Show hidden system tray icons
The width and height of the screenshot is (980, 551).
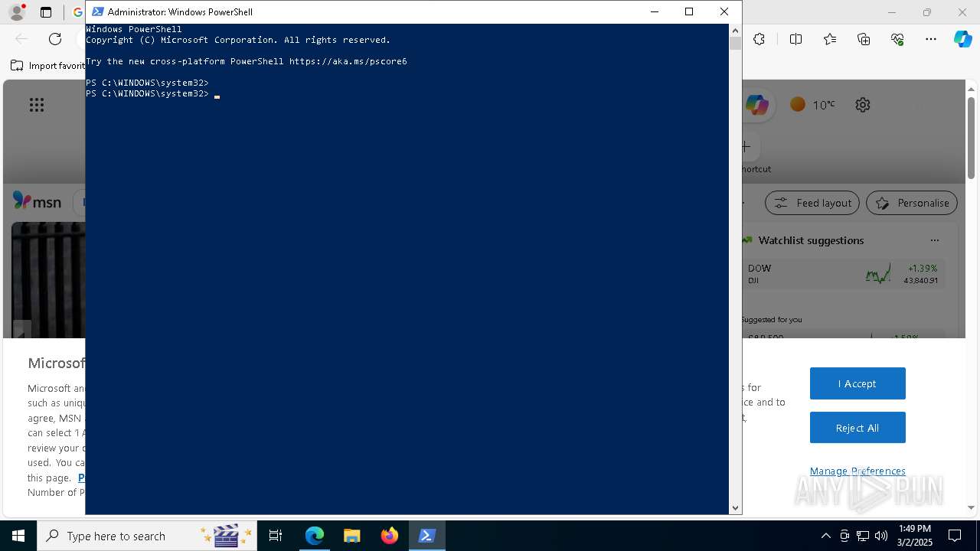tap(825, 536)
